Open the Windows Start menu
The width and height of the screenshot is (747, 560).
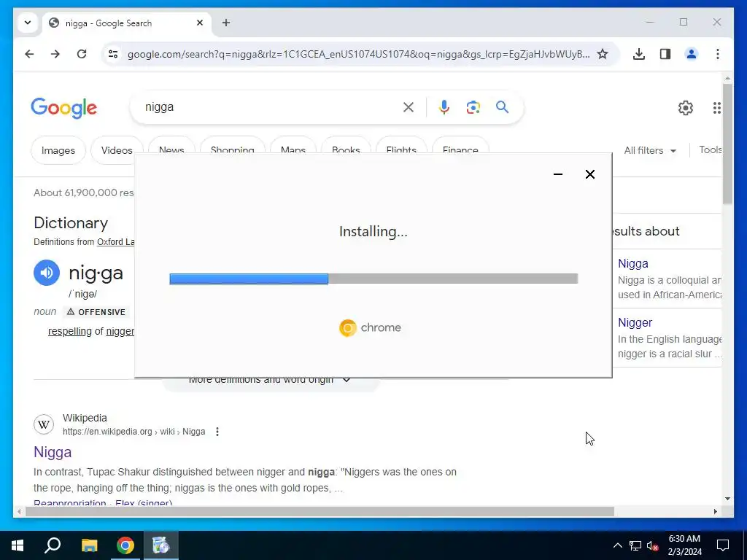coord(18,545)
